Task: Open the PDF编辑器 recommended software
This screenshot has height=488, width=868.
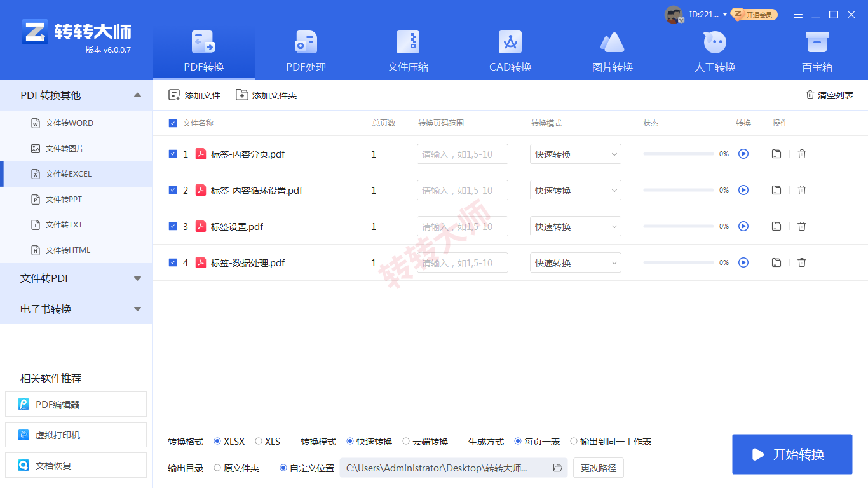Action: pos(76,404)
